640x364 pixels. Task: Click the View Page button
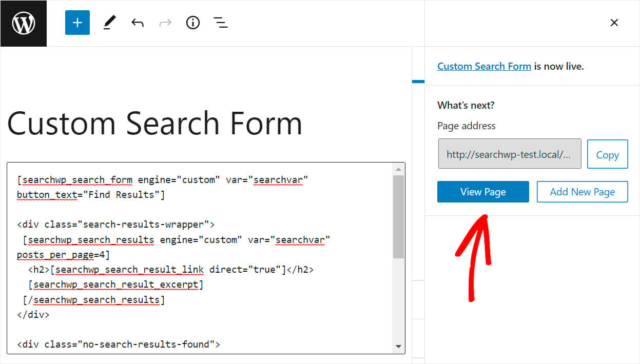point(483,192)
